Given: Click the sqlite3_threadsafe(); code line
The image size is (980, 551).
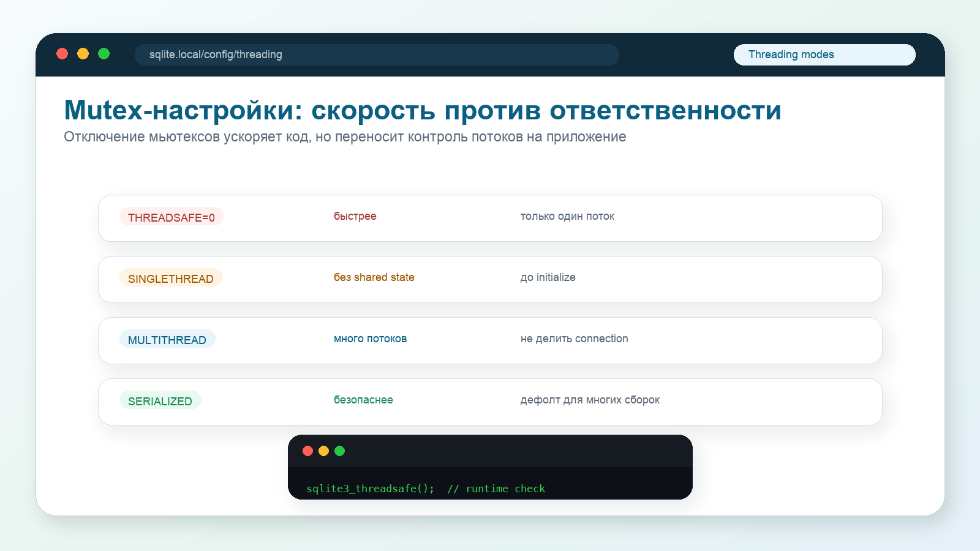Looking at the screenshot, I should [x=426, y=489].
